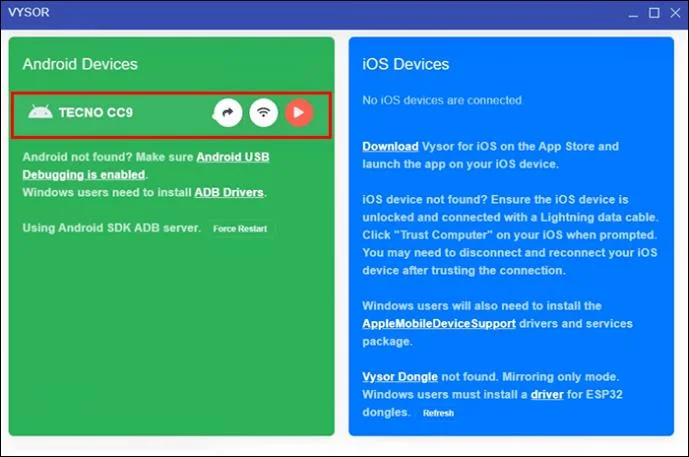Image resolution: width=689 pixels, height=457 pixels.
Task: Click the Android Devices heading
Action: pos(80,64)
